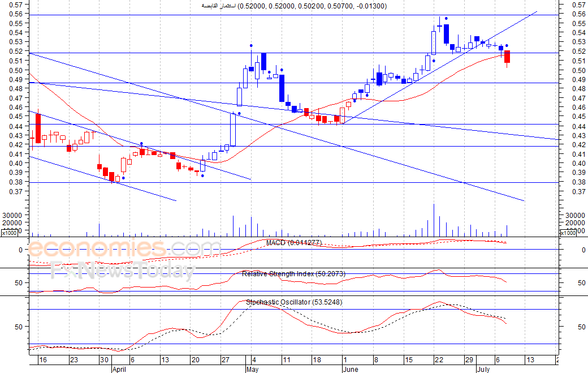Select the latest red candlestick

[507, 57]
